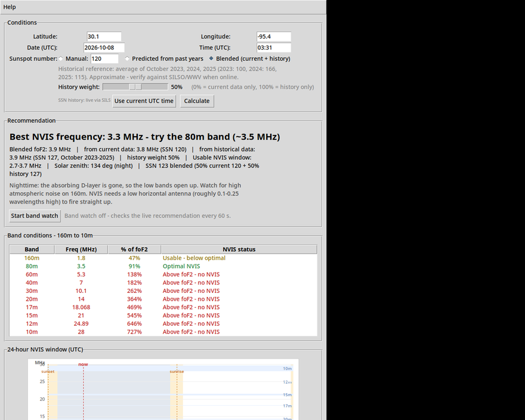Click the 'Optimal NVIS' status cell

point(181,266)
